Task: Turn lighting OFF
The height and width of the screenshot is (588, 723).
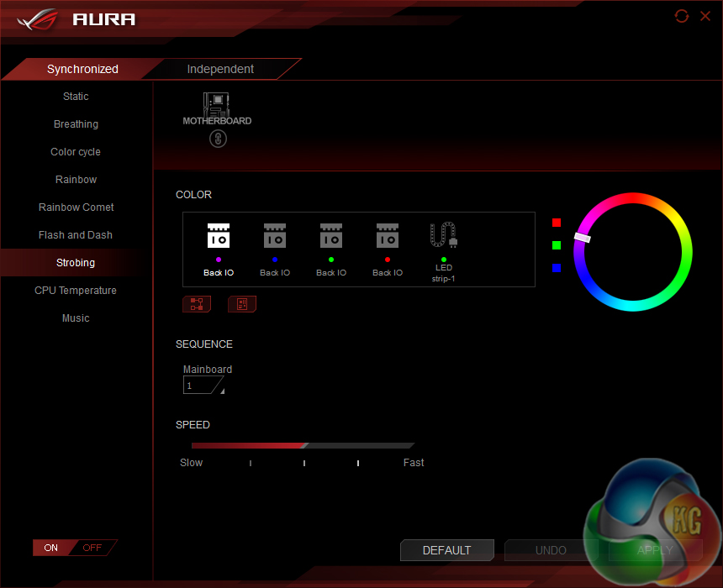Action: tap(92, 548)
